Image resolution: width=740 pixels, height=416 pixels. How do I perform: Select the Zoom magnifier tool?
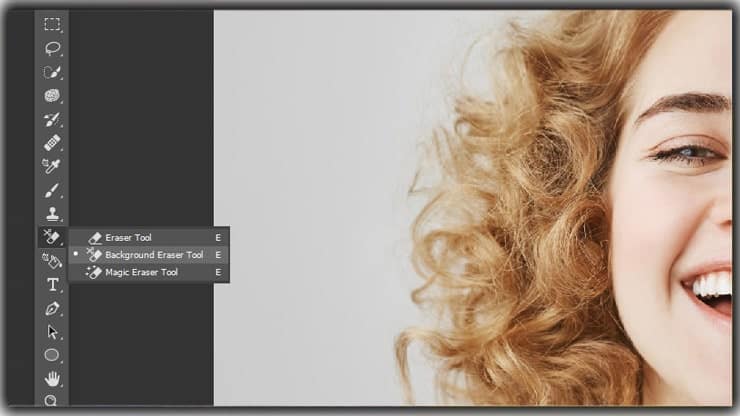(51, 400)
